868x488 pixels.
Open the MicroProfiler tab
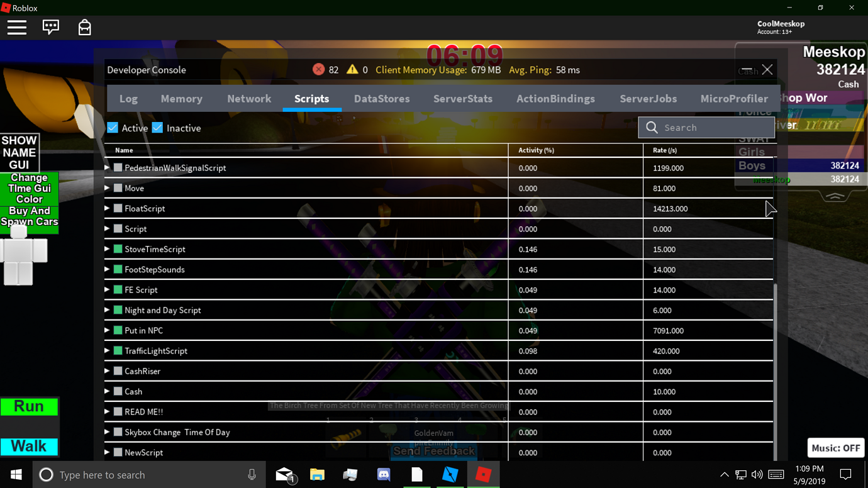coord(734,99)
